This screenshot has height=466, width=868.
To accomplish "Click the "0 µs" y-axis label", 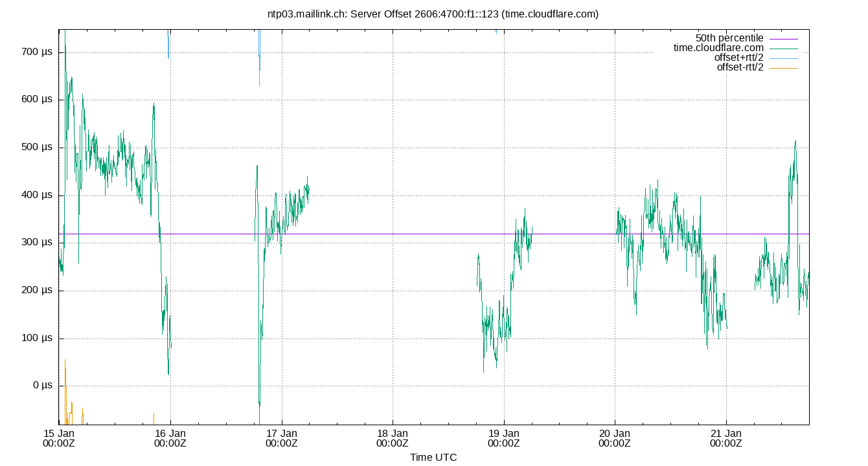I will (x=43, y=386).
